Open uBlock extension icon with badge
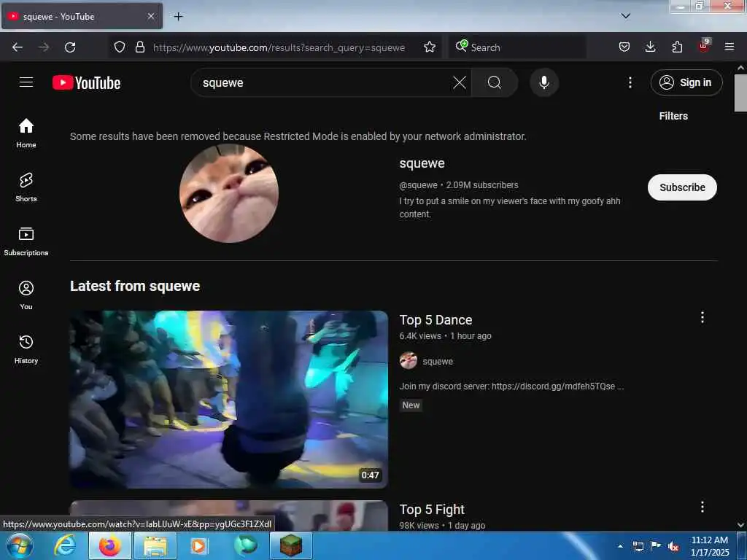 tap(704, 46)
